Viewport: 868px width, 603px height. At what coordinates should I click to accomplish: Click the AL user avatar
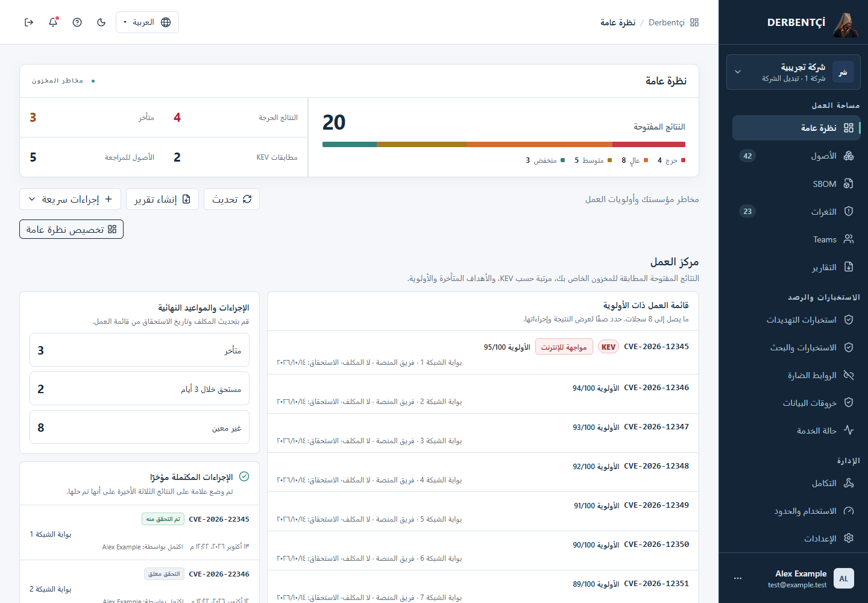tap(843, 578)
